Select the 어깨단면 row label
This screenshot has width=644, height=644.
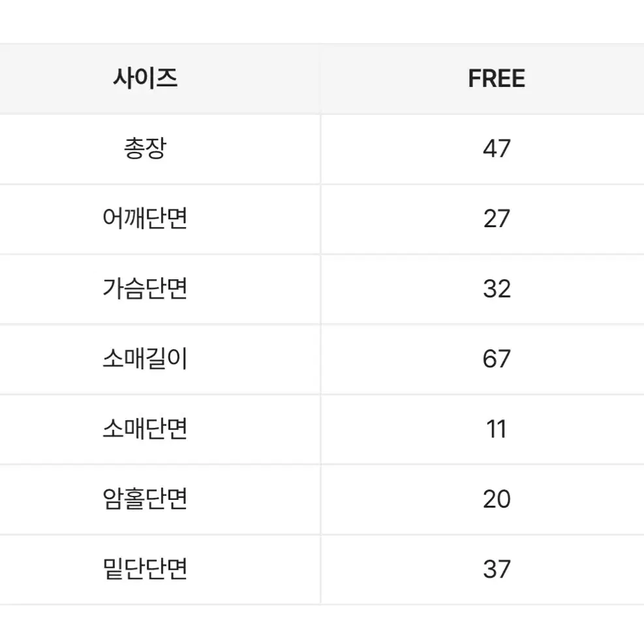coord(145,219)
